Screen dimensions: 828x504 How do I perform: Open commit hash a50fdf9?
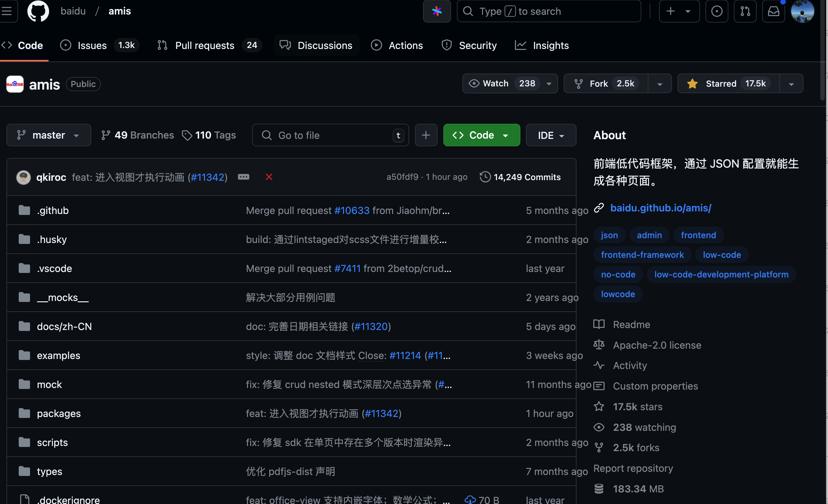pyautogui.click(x=402, y=177)
